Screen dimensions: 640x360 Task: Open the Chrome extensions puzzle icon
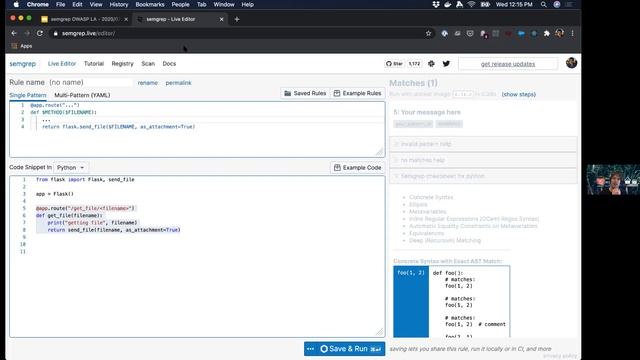coord(547,33)
